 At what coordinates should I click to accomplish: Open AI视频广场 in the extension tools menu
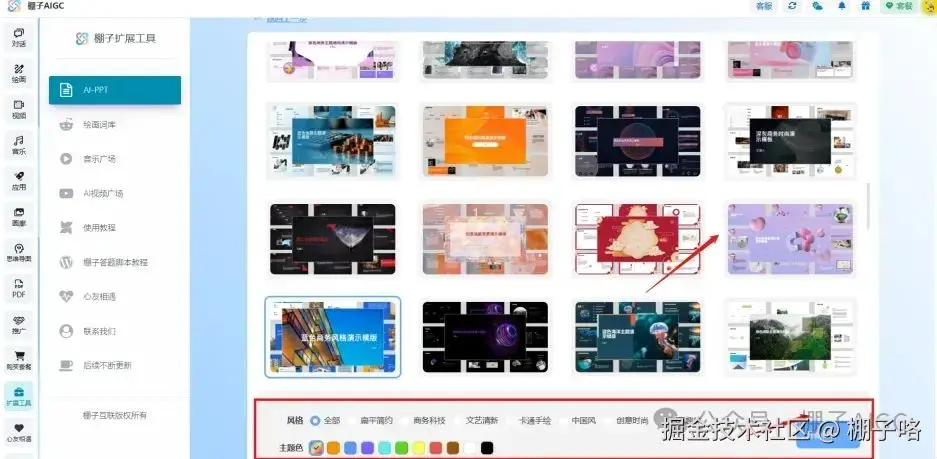pyautogui.click(x=115, y=194)
